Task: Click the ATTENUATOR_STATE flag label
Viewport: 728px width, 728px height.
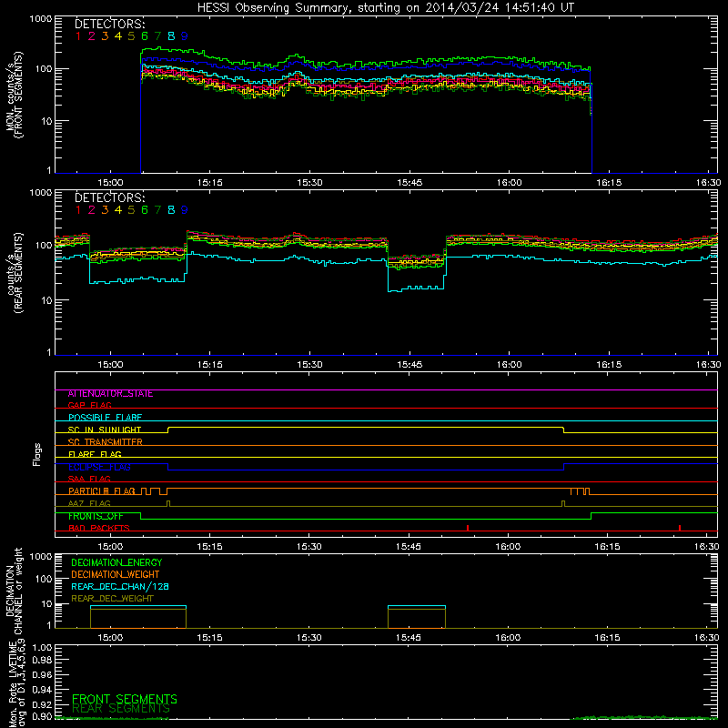Action: tap(110, 394)
